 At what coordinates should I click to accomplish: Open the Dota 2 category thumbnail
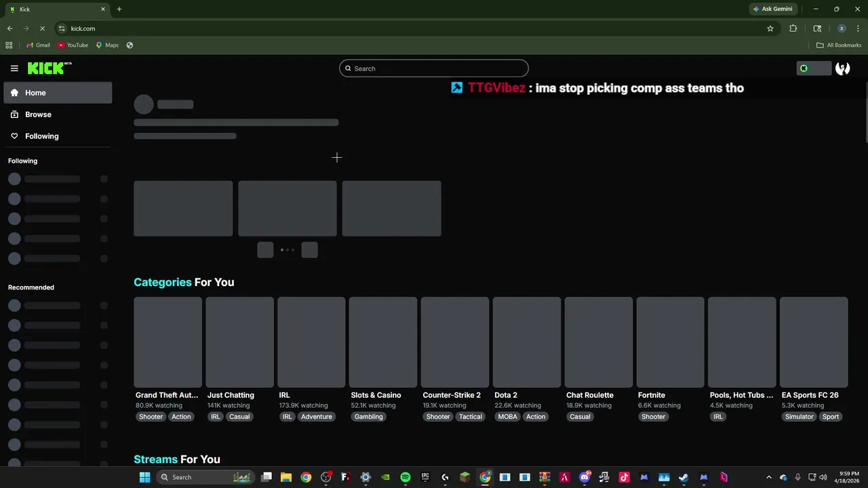point(527,342)
